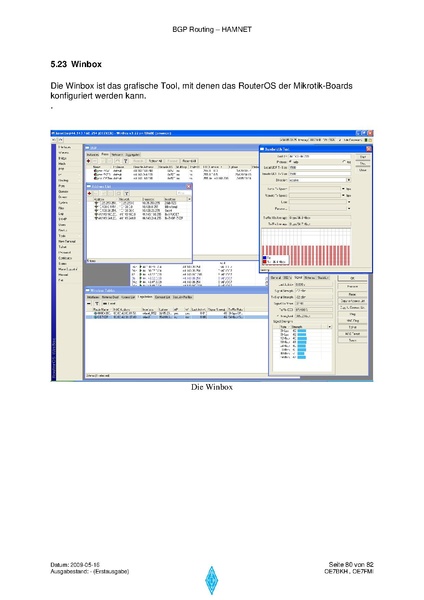
Task: Expand the User field arrow in Bandwidth Test
Action: point(349,202)
